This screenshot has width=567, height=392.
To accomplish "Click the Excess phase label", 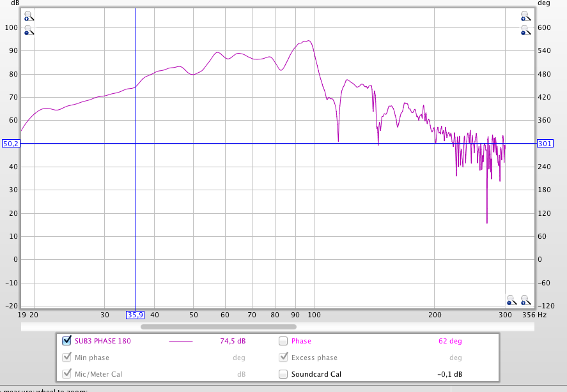I will click(315, 358).
